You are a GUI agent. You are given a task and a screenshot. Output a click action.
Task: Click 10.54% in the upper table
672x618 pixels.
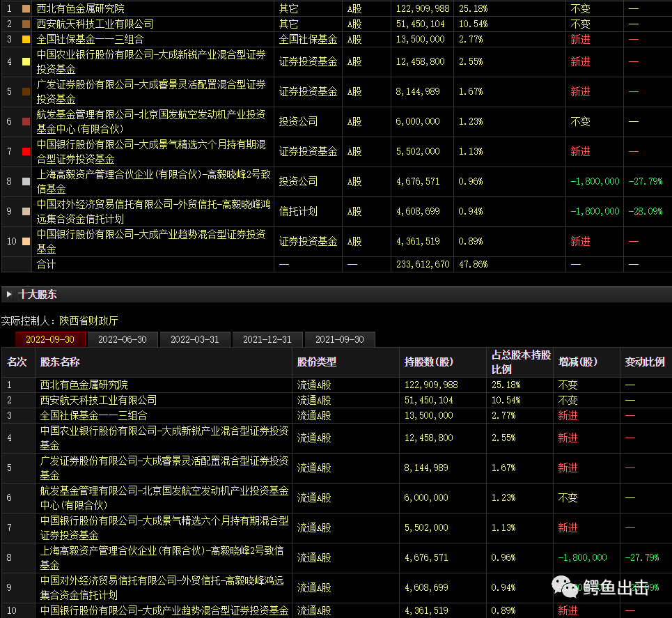click(x=473, y=24)
